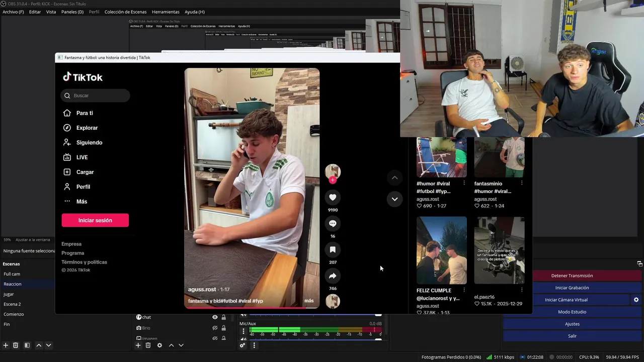Open creator avatar above like button
Image resolution: width=644 pixels, height=362 pixels.
333,171
